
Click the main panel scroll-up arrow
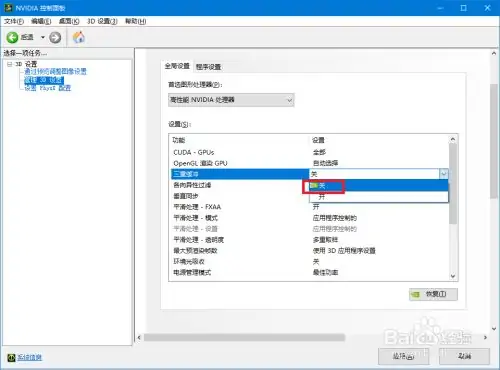click(494, 54)
